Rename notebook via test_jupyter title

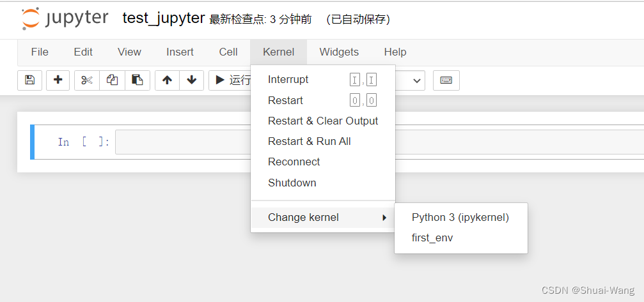coord(164,18)
